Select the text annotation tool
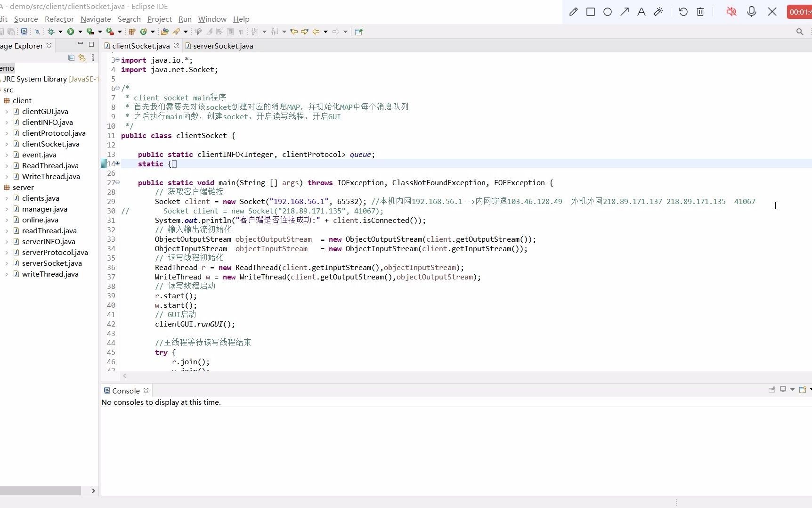812x508 pixels. pos(641,12)
